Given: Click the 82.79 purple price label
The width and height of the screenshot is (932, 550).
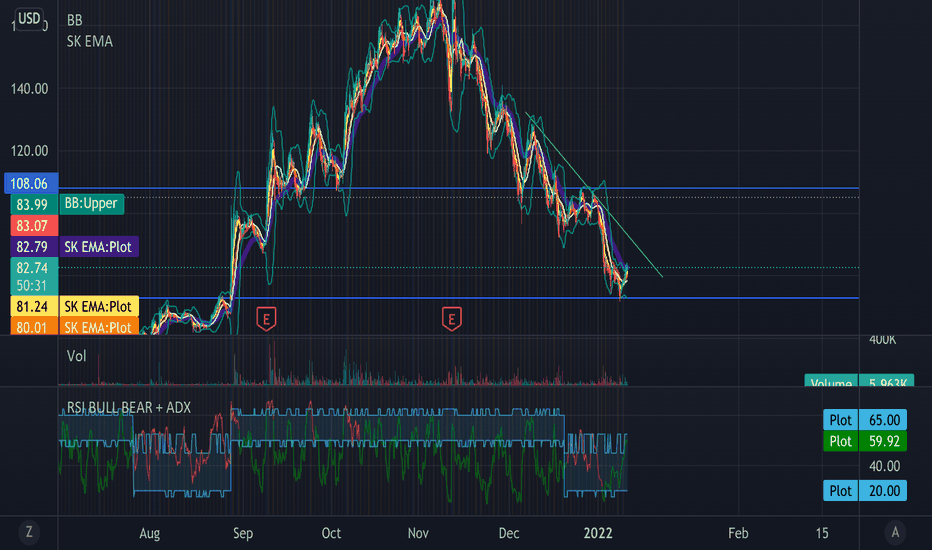Looking at the screenshot, I should pos(34,247).
